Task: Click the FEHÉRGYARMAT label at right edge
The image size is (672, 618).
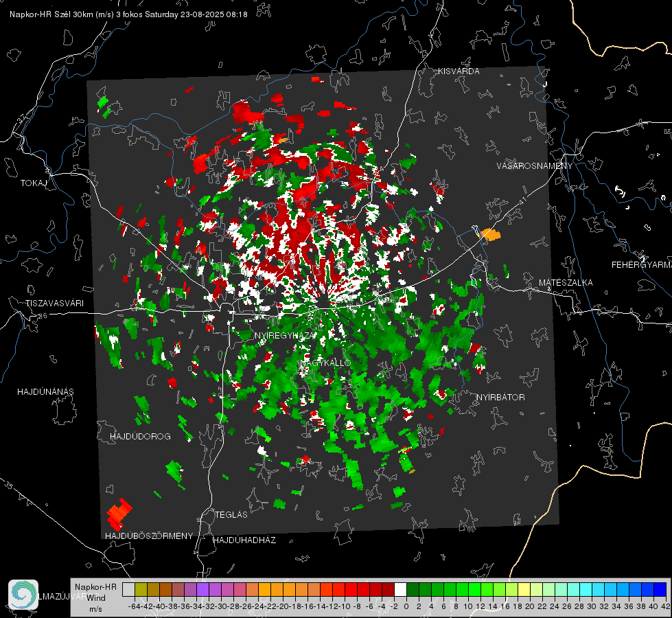Action: point(641,264)
